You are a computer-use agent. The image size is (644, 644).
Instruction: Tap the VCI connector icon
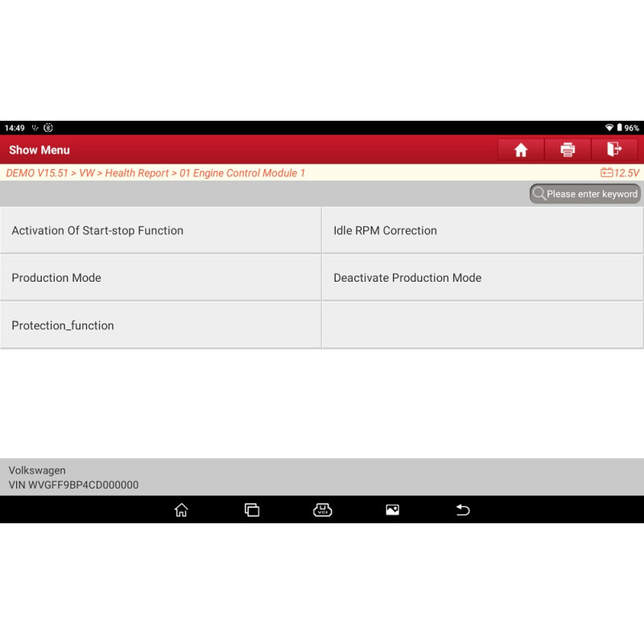tap(322, 510)
